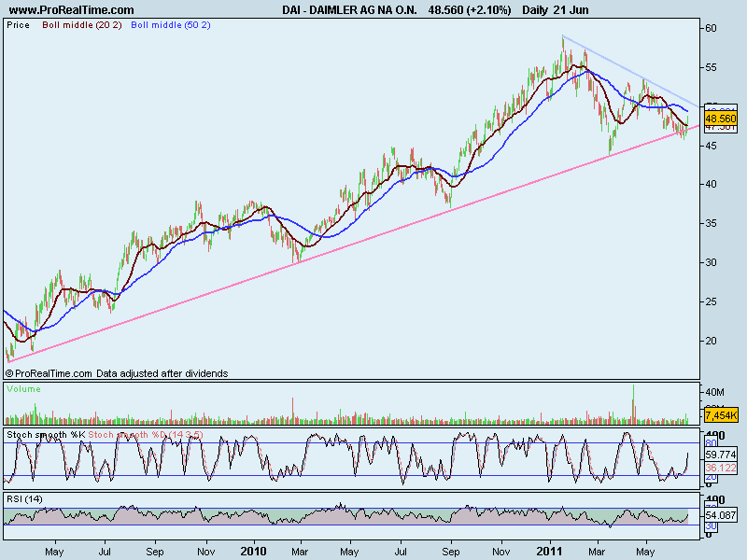Click the 48.560 (+2.10%) quote in the header
Image resolution: width=747 pixels, height=560 pixels.
click(x=470, y=10)
